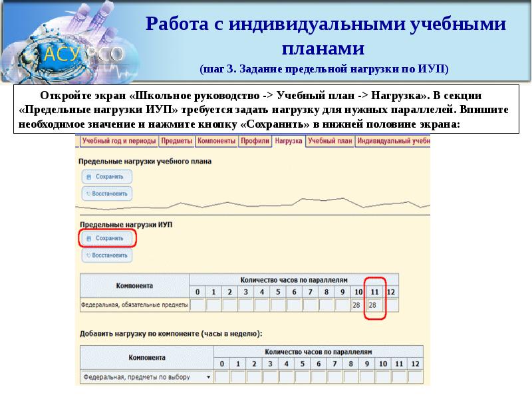The width and height of the screenshot is (532, 399).
Task: Open the Учебный год и периоды tab
Action: (x=119, y=141)
